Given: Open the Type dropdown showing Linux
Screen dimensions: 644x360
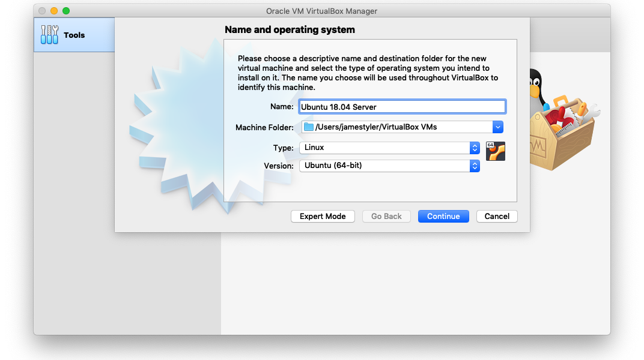Looking at the screenshot, I should tap(389, 148).
